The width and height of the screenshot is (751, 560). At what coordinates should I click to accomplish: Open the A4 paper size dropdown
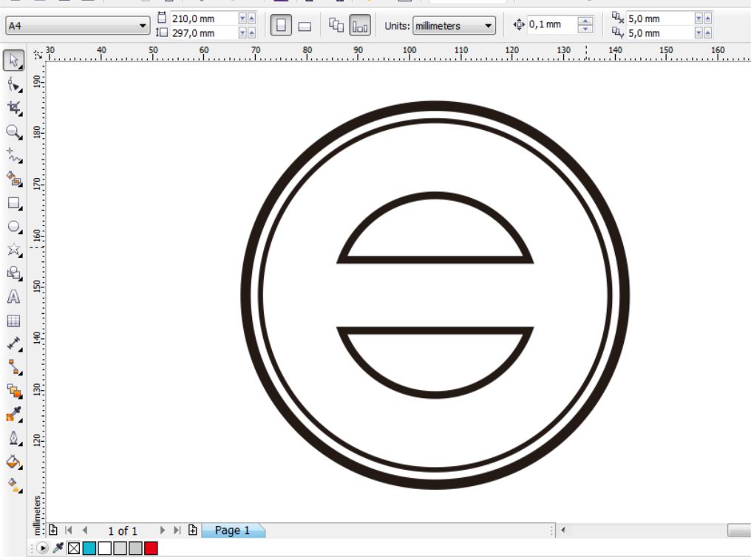77,25
